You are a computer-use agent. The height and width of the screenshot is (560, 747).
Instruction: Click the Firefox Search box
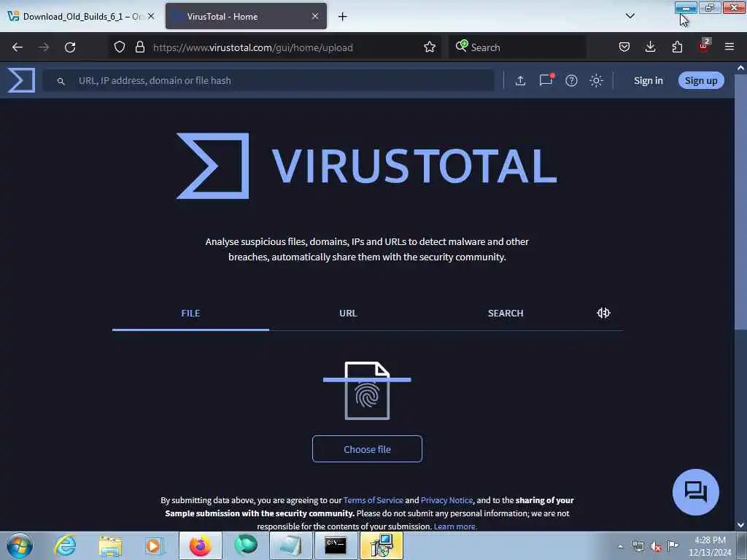tap(517, 47)
